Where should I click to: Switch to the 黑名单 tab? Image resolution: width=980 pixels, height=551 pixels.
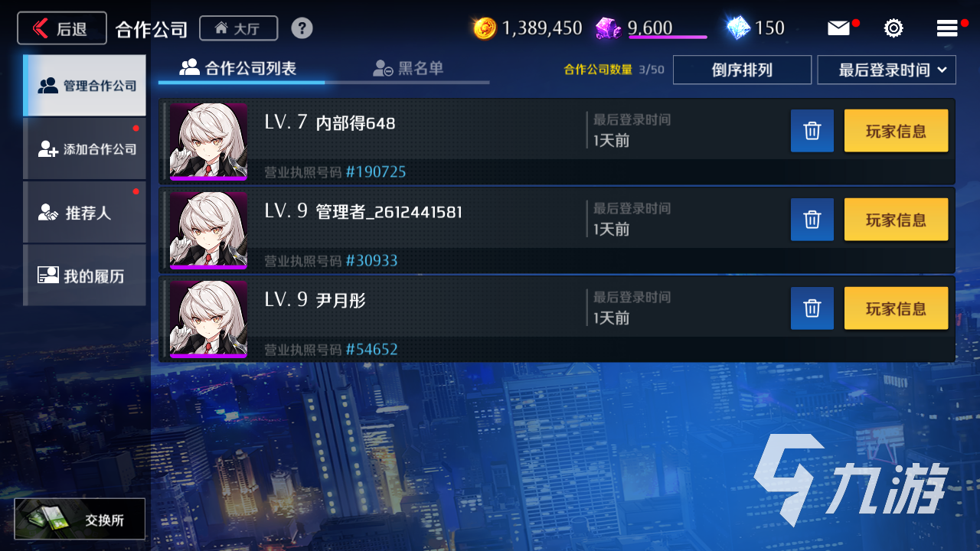pos(408,68)
